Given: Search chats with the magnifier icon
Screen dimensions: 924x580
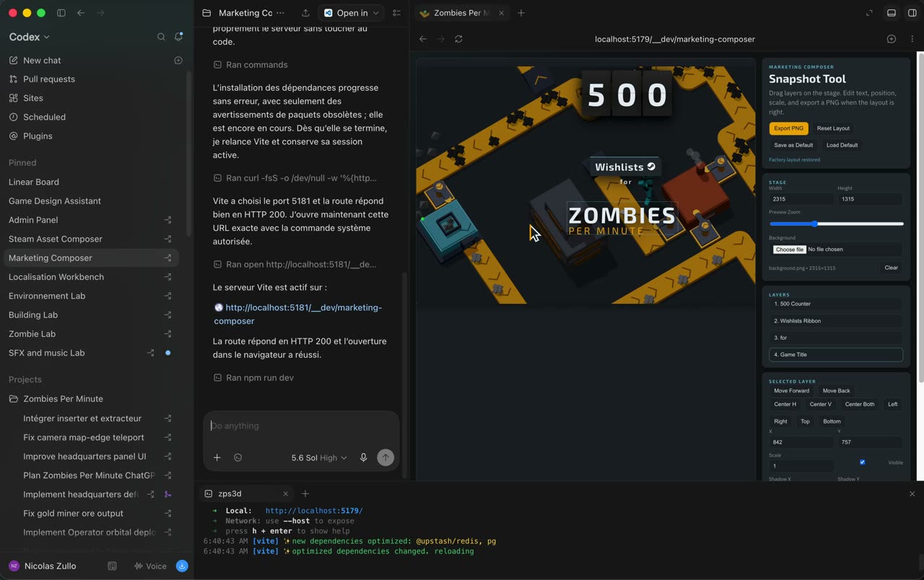Looking at the screenshot, I should coord(161,37).
